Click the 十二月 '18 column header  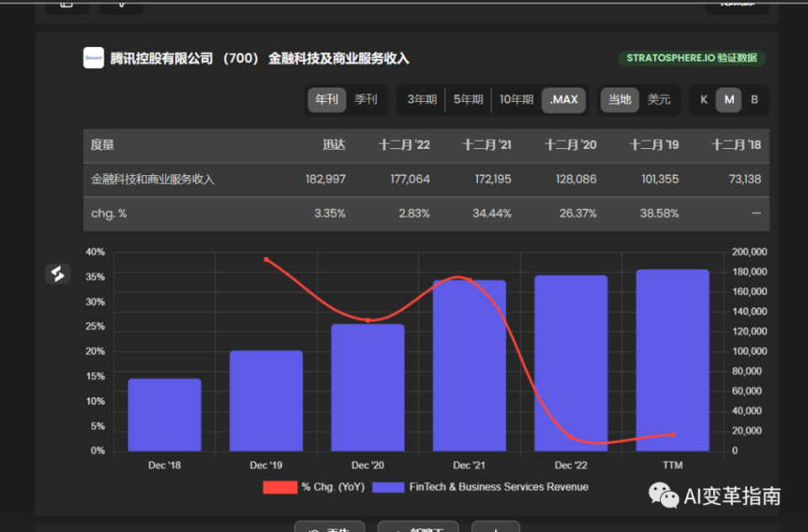click(736, 145)
